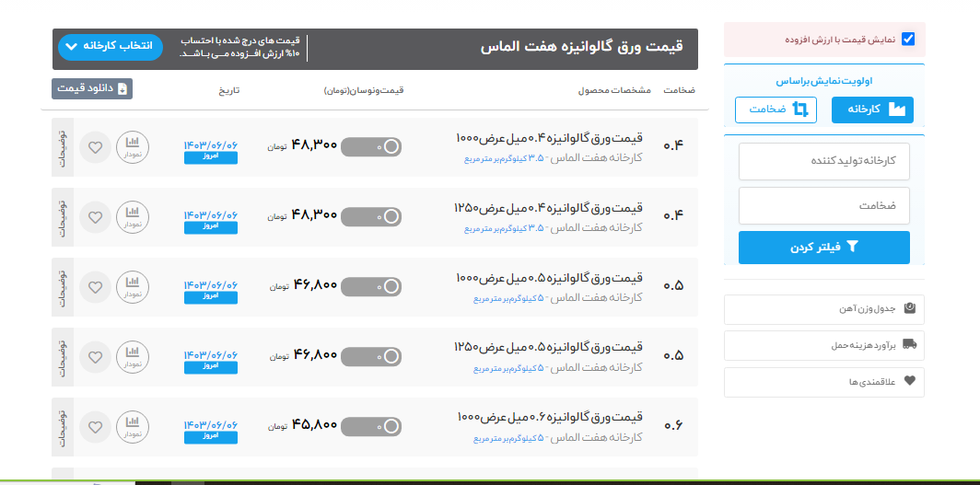Click دانلود قیمت button
This screenshot has width=980, height=485.
92,88
